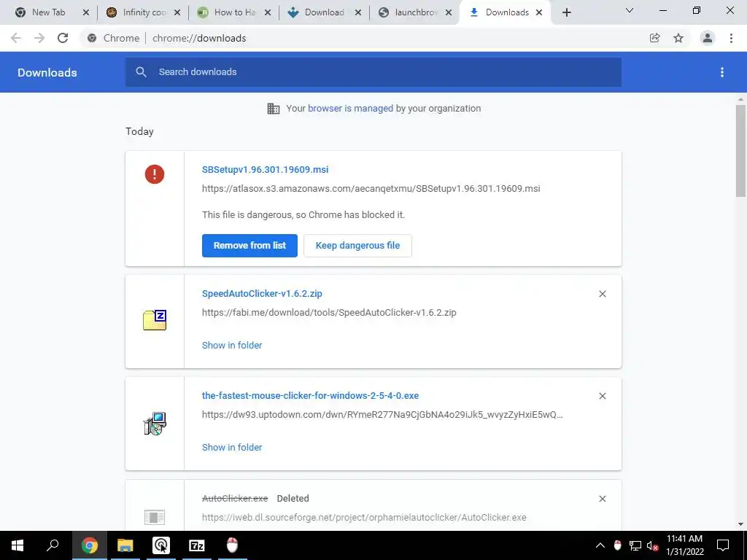Open the clock showing 11:41 AM
The height and width of the screenshot is (560, 747).
point(684,545)
